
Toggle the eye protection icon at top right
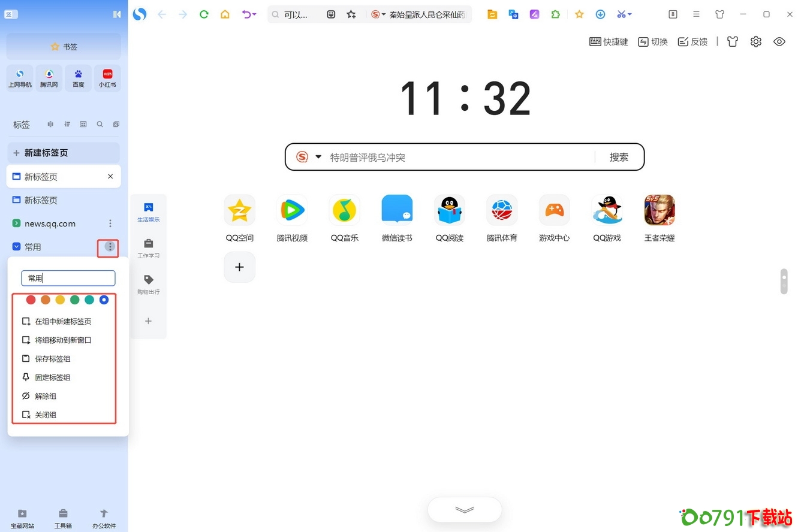tap(779, 41)
